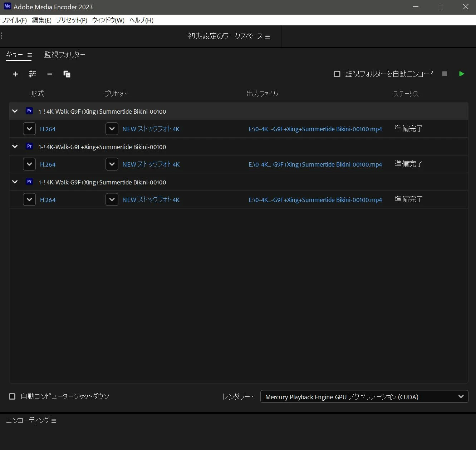The image size is (476, 450).
Task: Click NEW ストックフォト 4K preset in third row
Action: 151,200
